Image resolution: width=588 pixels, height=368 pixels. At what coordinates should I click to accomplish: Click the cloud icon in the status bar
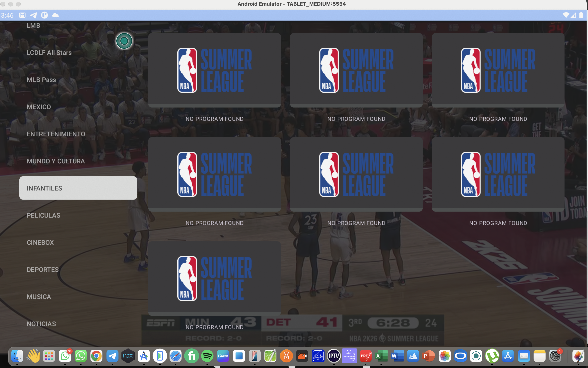click(56, 15)
